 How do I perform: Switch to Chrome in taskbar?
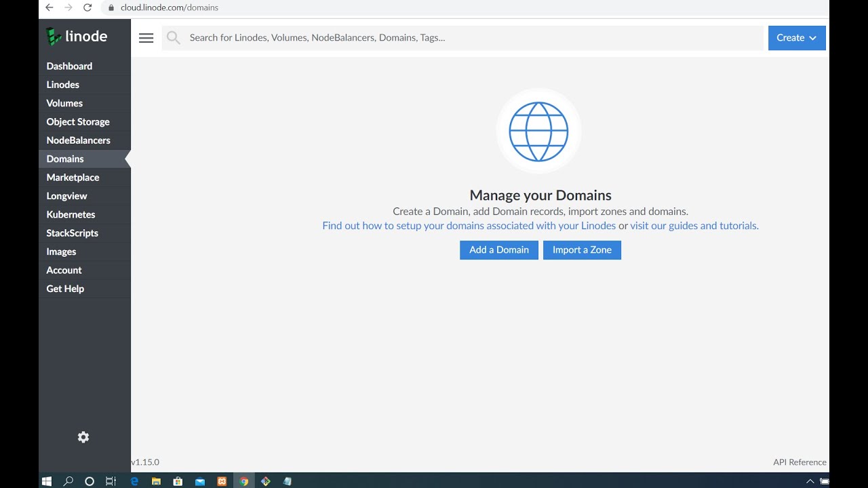tap(244, 481)
